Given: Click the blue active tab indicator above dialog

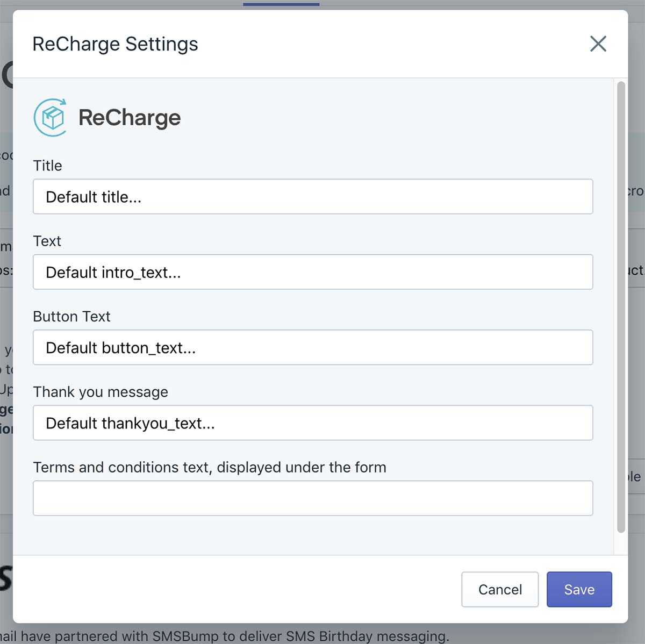Looking at the screenshot, I should 281,4.
